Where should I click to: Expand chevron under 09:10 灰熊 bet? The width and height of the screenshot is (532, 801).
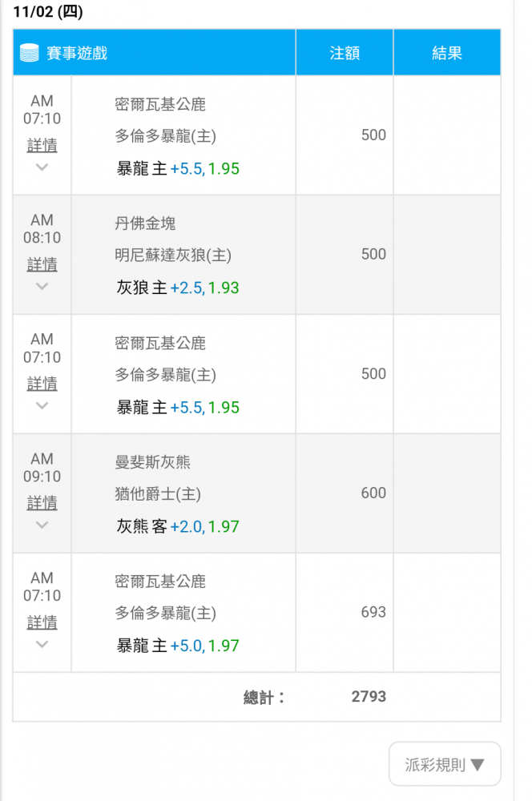point(42,525)
